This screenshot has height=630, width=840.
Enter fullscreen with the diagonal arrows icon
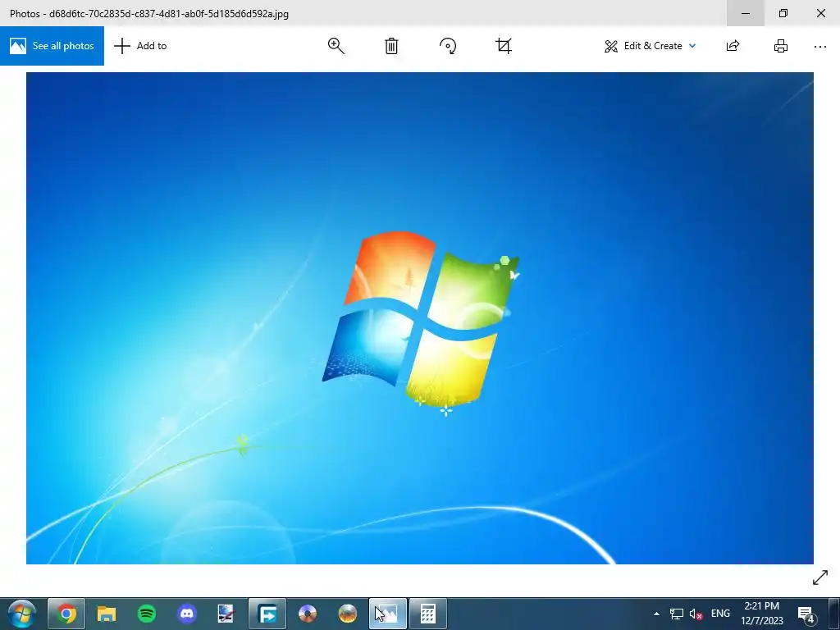pos(820,577)
